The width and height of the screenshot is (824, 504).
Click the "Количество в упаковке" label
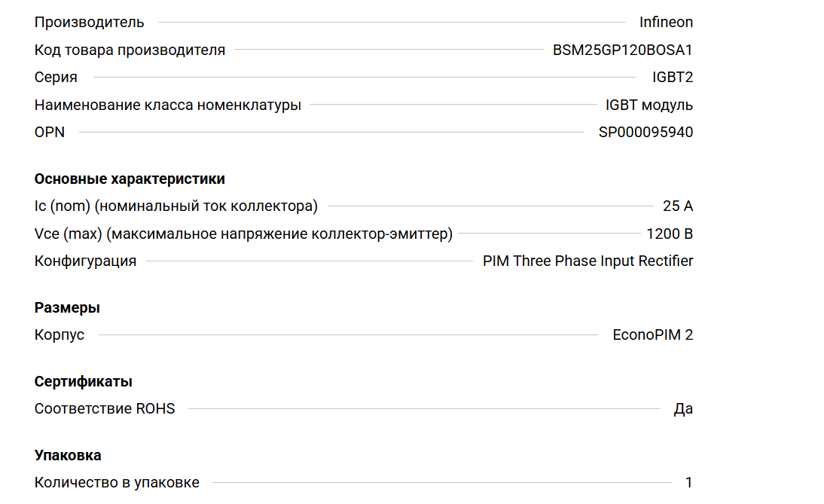tap(117, 483)
